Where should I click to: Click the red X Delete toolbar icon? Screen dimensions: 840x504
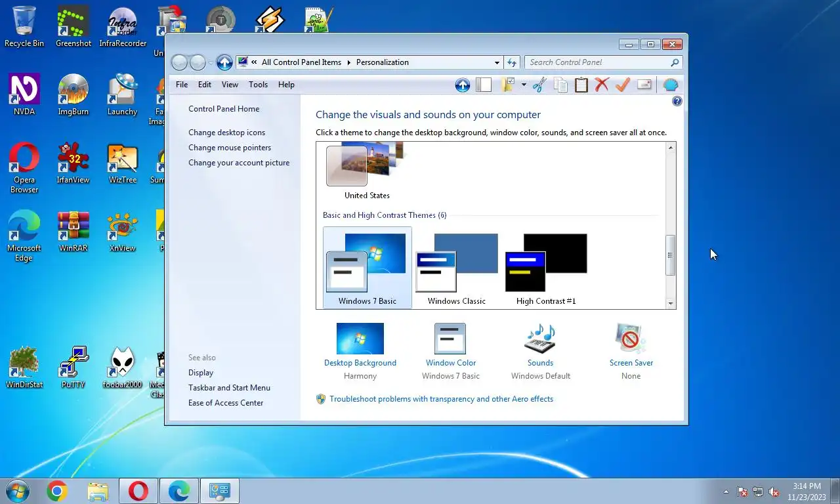click(602, 85)
